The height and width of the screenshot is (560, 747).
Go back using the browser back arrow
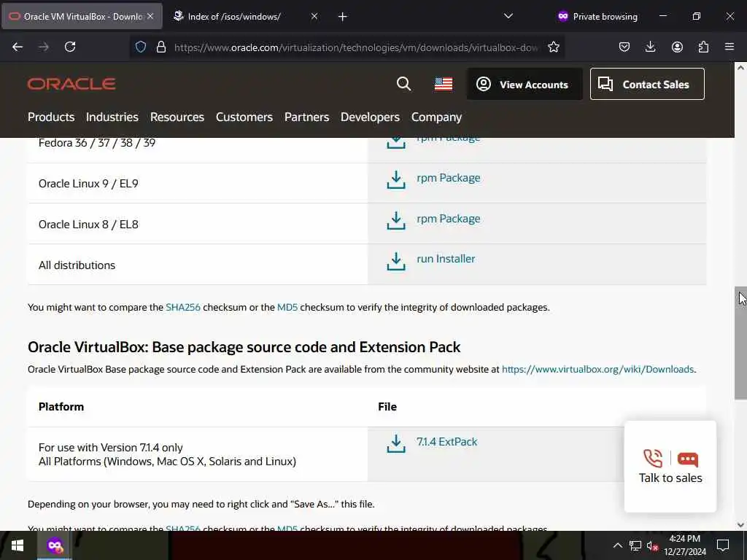pos(18,47)
